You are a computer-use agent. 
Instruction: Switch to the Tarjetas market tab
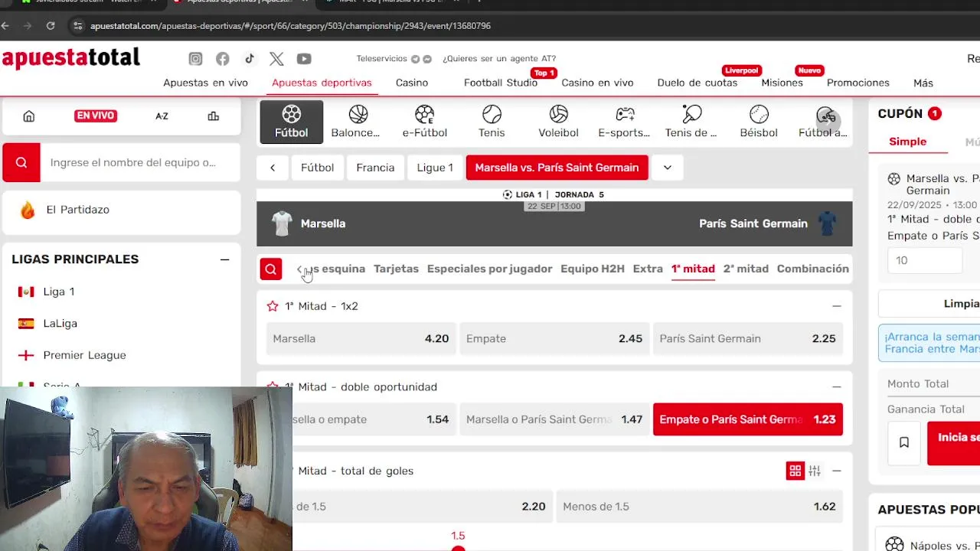tap(396, 269)
